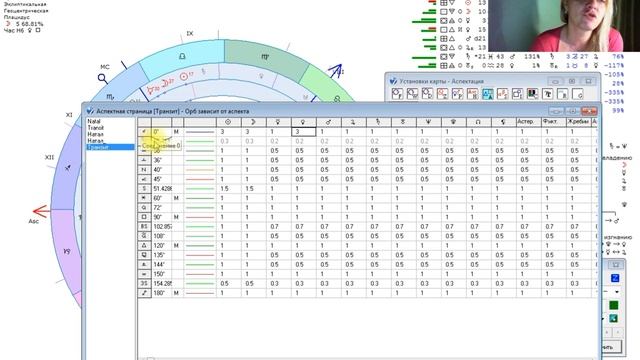Select the novile 40° aspect symbol button

click(144, 170)
